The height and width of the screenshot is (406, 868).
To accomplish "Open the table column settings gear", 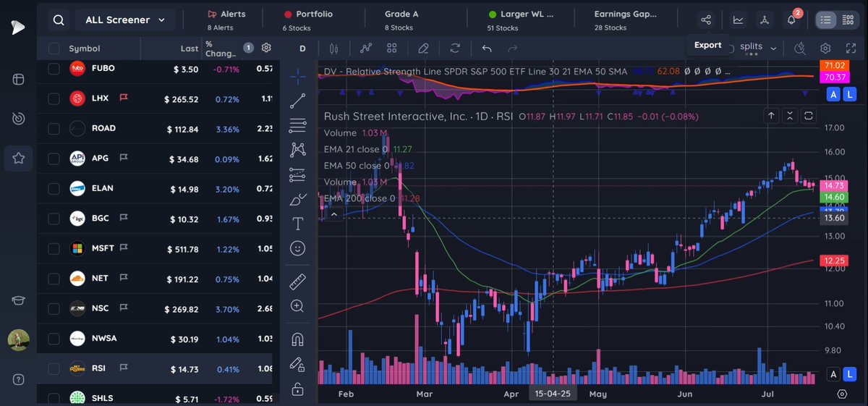I will coord(266,48).
